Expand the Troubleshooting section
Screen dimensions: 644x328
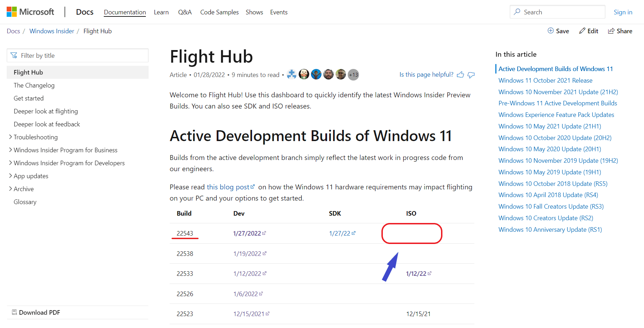[x=11, y=137]
